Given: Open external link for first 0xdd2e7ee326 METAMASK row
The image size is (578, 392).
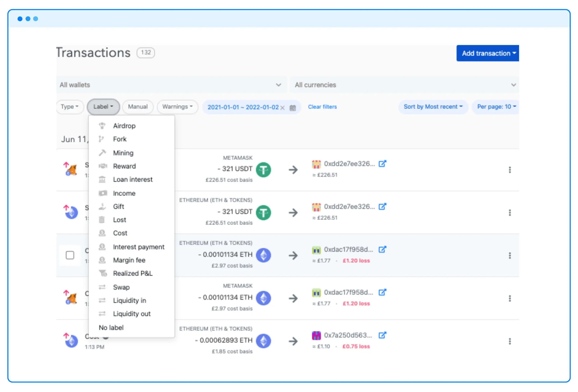Looking at the screenshot, I should tap(382, 164).
